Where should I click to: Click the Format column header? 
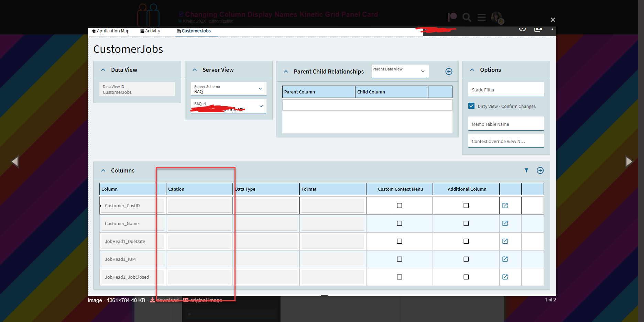333,189
